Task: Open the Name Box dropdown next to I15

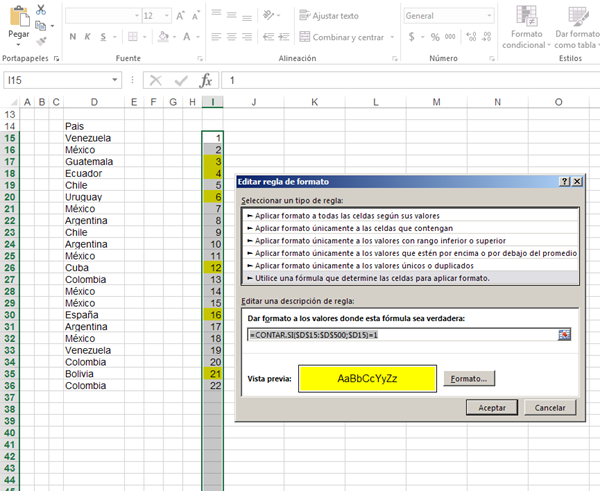Action: pos(114,80)
